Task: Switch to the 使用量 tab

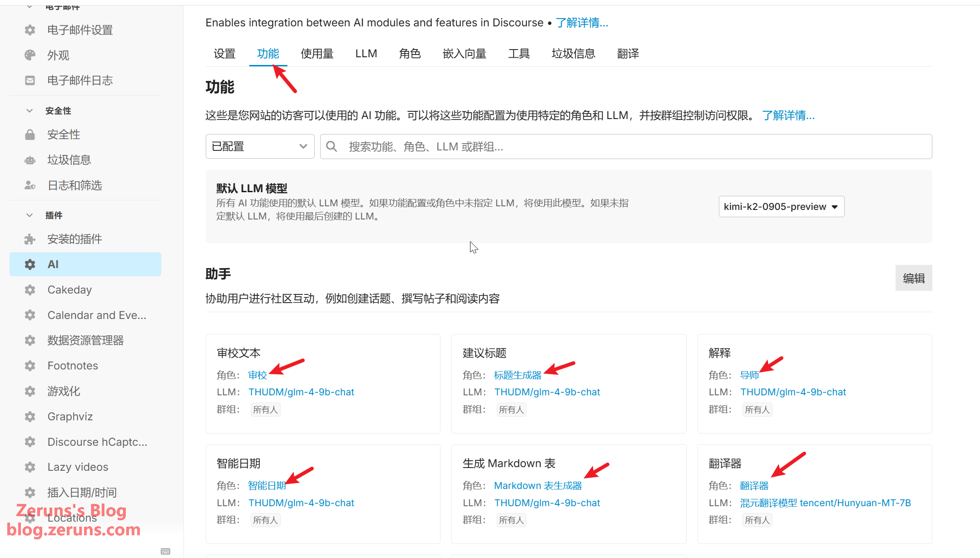Action: [317, 54]
